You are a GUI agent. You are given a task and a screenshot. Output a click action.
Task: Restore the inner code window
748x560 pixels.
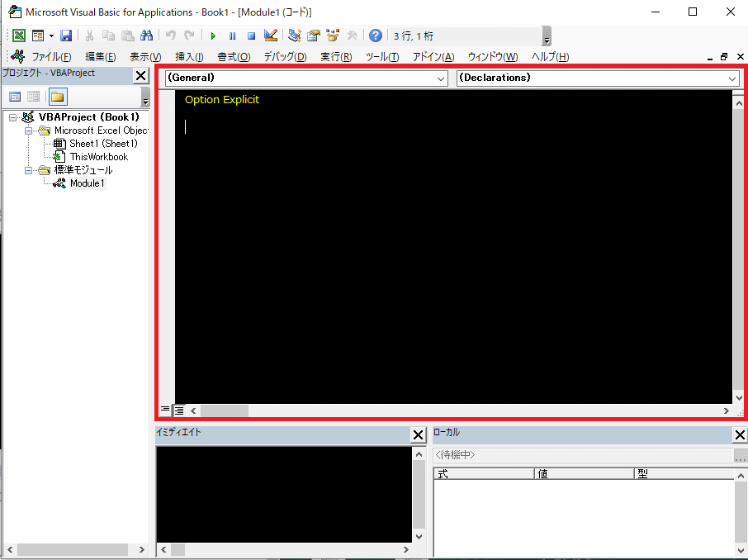pos(724,56)
